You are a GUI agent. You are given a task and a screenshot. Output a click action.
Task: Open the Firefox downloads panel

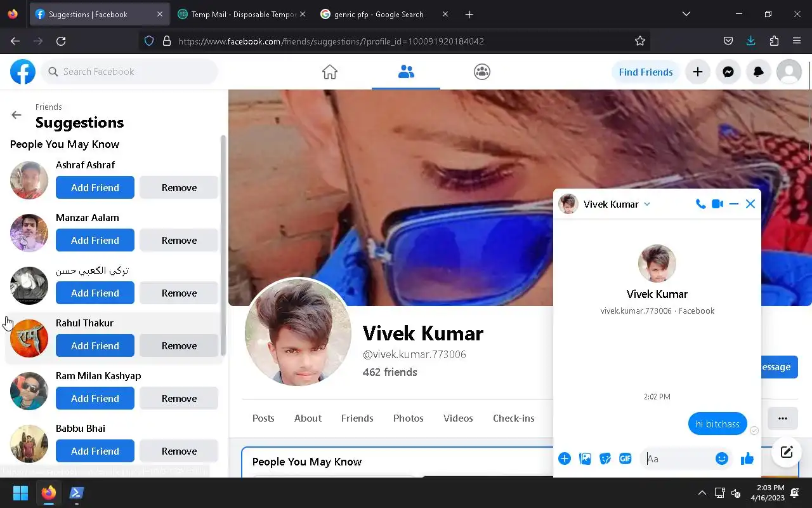tap(751, 41)
